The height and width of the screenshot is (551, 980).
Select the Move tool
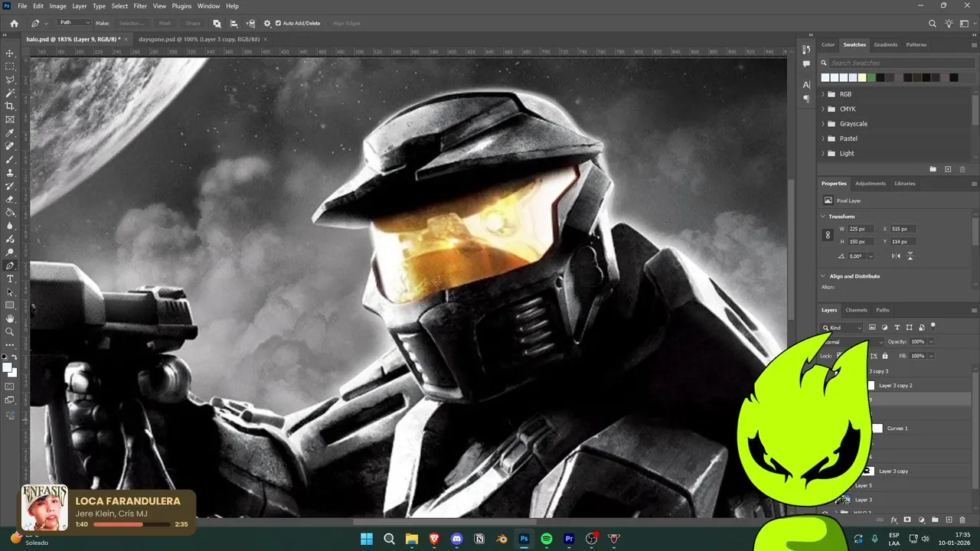pyautogui.click(x=10, y=54)
